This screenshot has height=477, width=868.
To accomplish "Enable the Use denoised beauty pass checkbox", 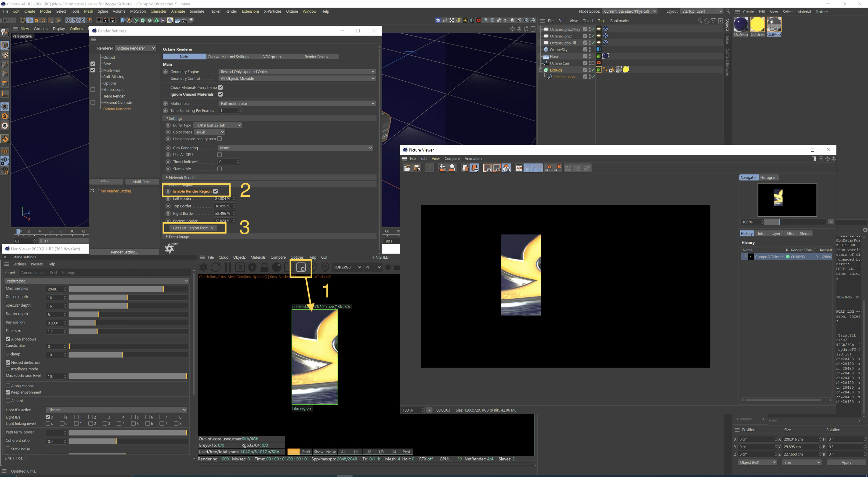I will pos(220,139).
